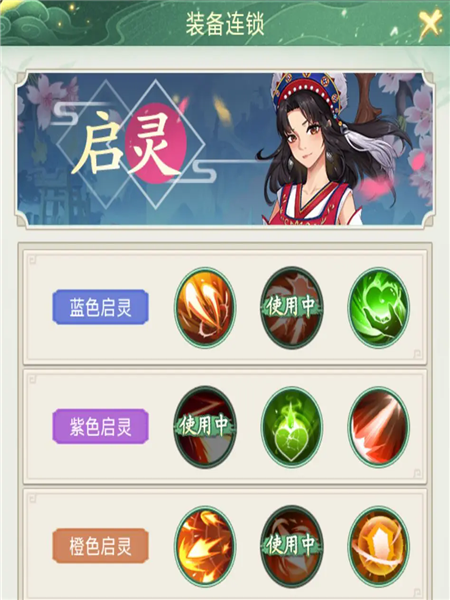Select the green glowing heart purple skill
Screen dimensions: 450x600
[x=292, y=427]
